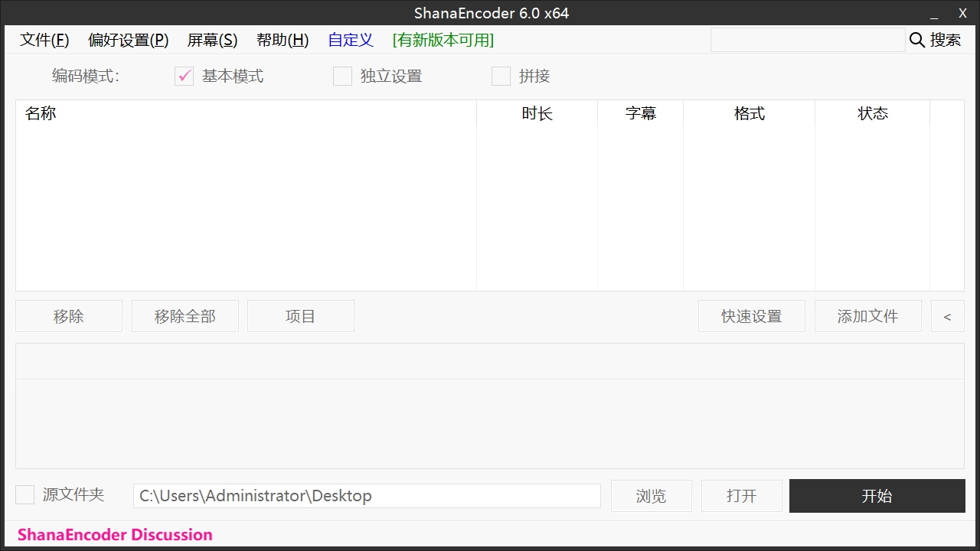Open 快速设置 quick settings

pos(752,316)
